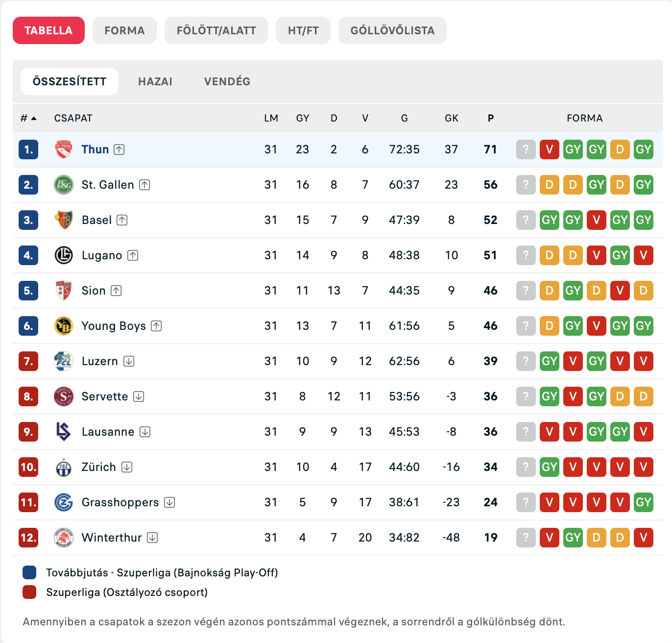Screen dimensions: 672x643
Task: Sort the table by P points column
Action: pyautogui.click(x=491, y=118)
